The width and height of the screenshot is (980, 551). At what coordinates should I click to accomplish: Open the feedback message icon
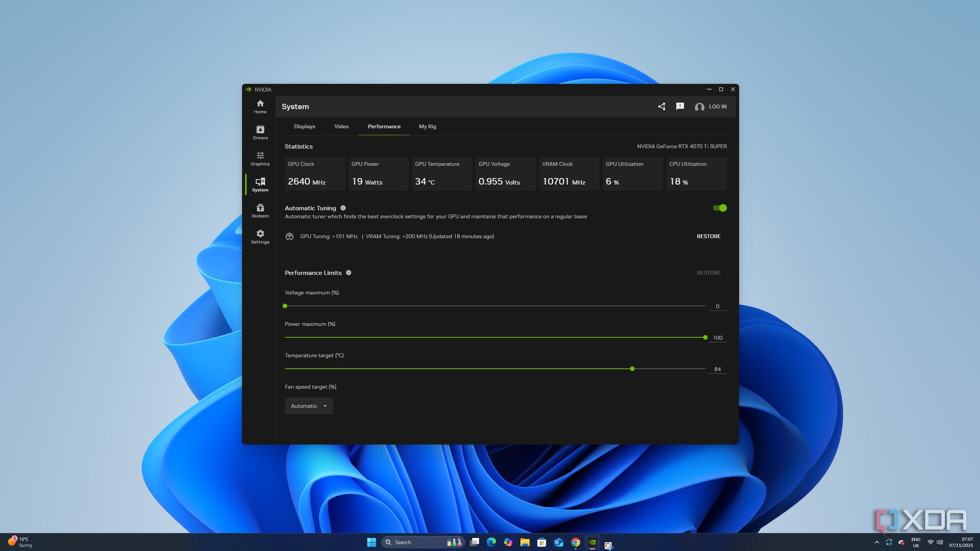click(x=680, y=106)
